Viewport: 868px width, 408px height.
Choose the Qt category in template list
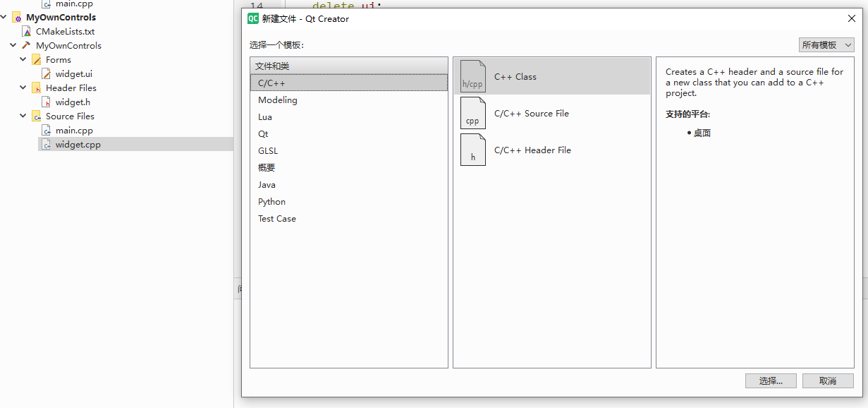click(263, 134)
